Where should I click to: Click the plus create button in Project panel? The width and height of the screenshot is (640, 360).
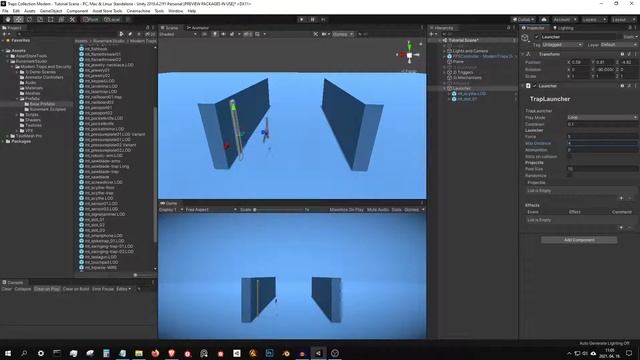coord(4,34)
